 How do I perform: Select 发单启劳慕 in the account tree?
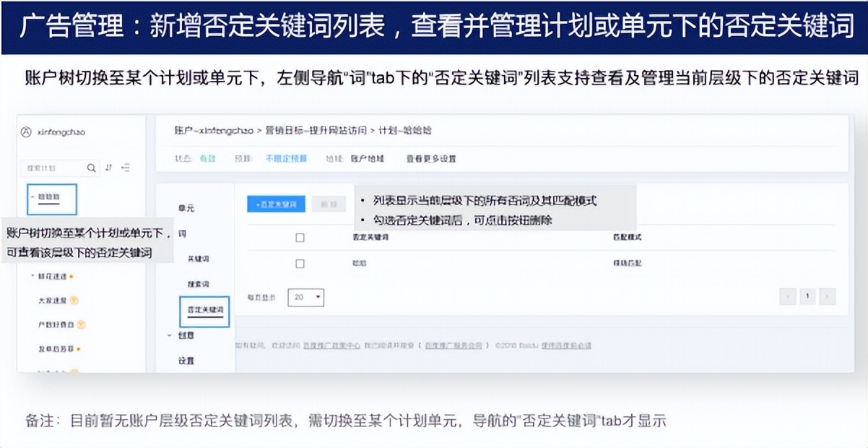56,348
